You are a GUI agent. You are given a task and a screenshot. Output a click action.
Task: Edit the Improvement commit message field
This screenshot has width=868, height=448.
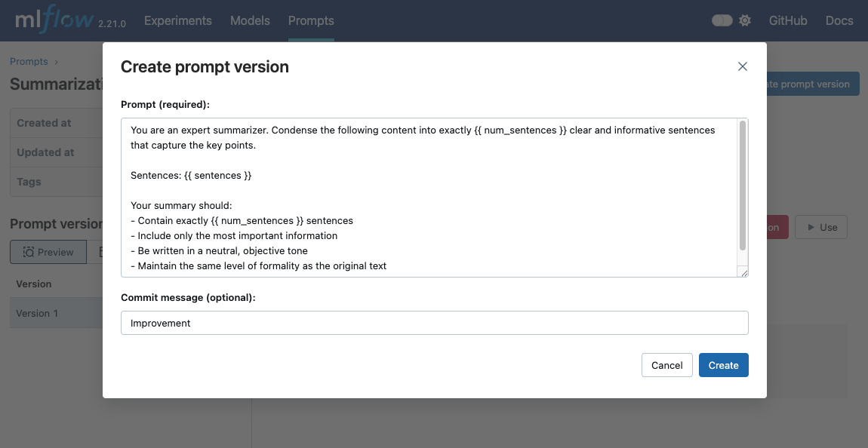point(434,322)
